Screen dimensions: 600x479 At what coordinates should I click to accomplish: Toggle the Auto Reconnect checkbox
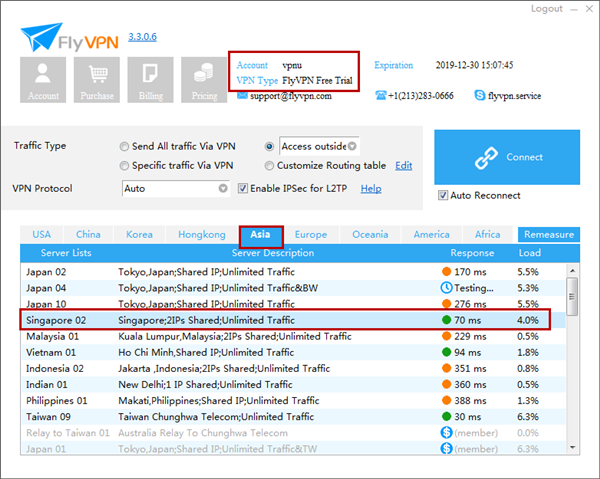tap(443, 196)
